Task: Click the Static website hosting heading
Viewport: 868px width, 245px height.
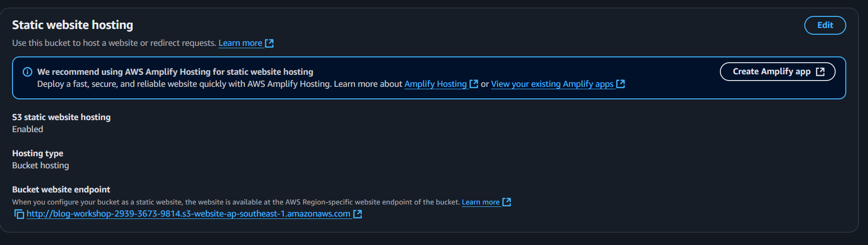Action: (x=72, y=25)
